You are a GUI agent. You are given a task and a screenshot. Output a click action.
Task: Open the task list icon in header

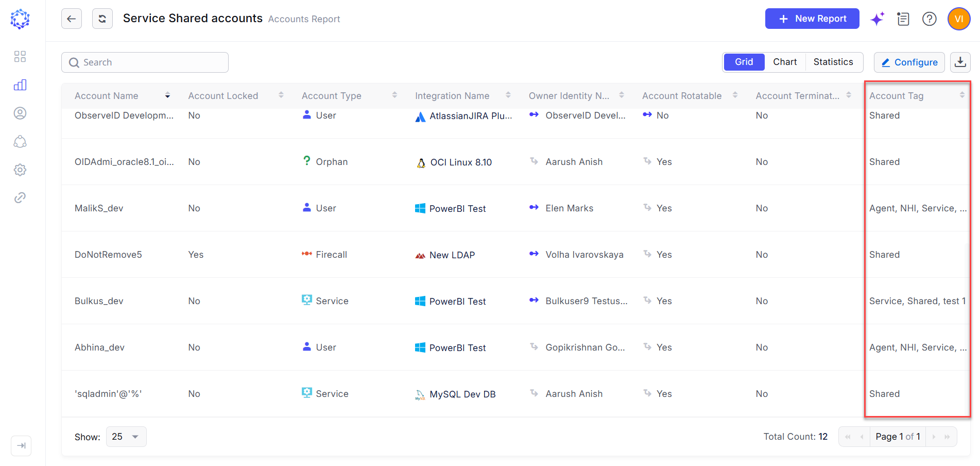pyautogui.click(x=903, y=19)
